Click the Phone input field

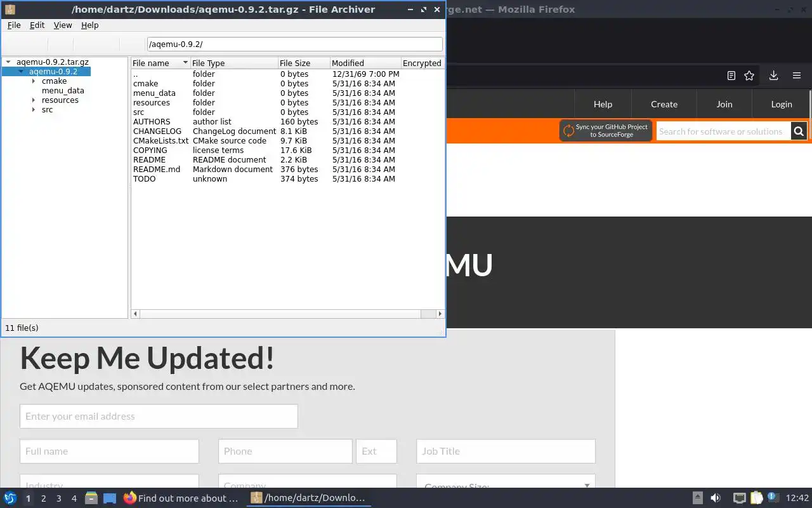coord(285,451)
